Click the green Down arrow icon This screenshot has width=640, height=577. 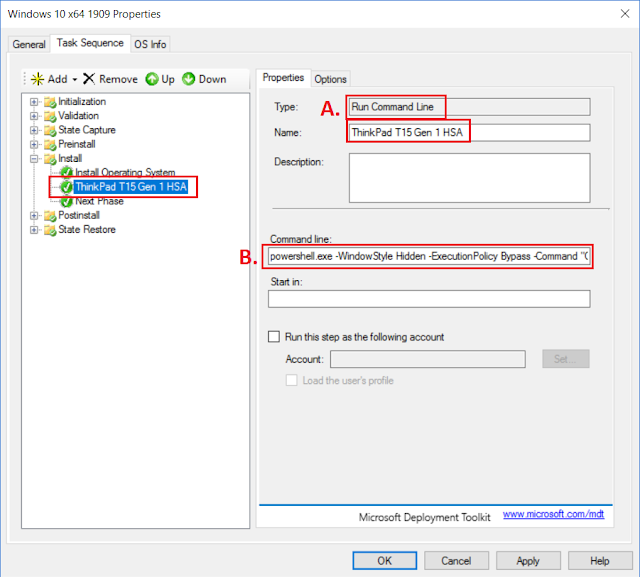coord(189,79)
